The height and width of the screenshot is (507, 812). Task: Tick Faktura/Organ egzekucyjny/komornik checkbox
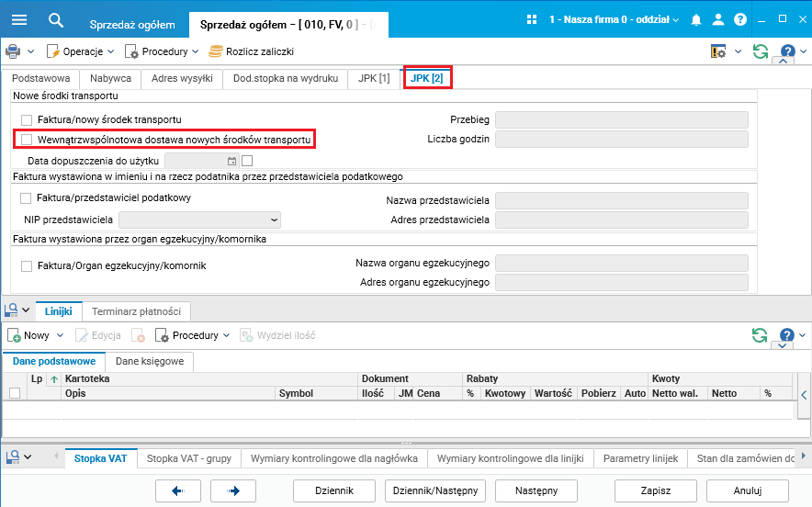(27, 266)
